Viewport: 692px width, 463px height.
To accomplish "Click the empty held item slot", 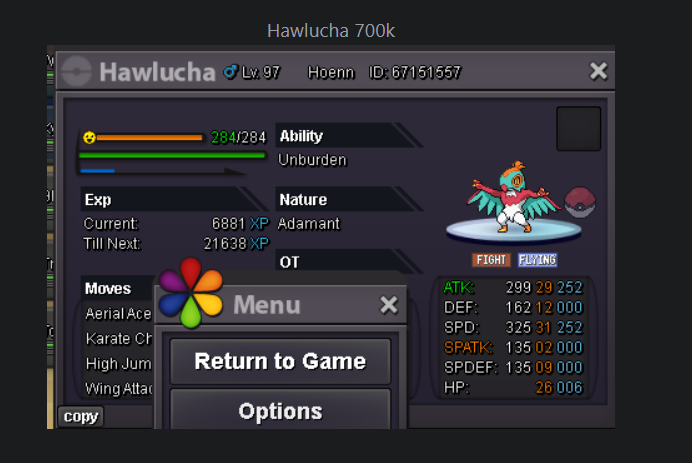I will [x=578, y=129].
